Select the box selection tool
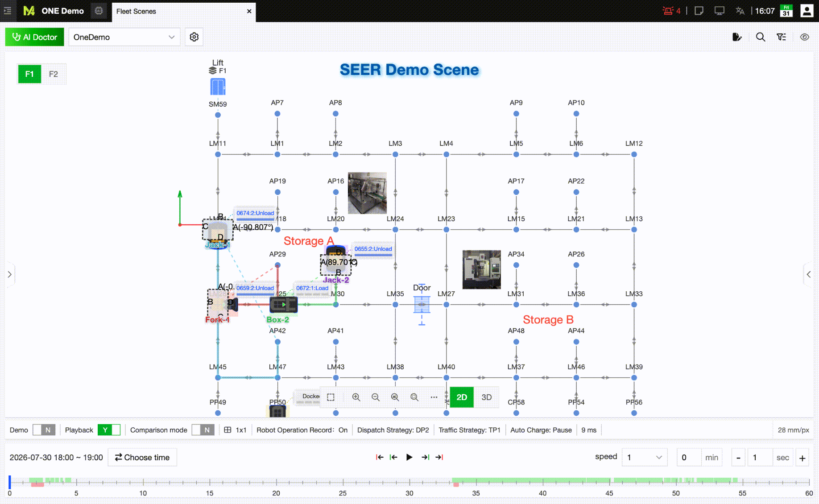 tap(331, 397)
